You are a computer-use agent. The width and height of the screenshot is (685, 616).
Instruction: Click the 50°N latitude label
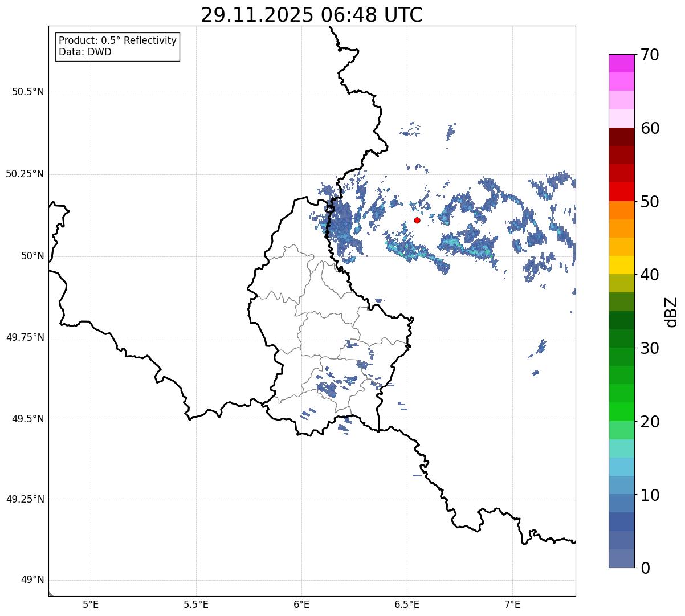click(32, 256)
